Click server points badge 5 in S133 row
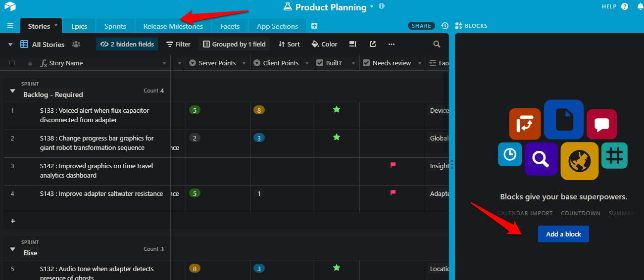 pos(195,110)
